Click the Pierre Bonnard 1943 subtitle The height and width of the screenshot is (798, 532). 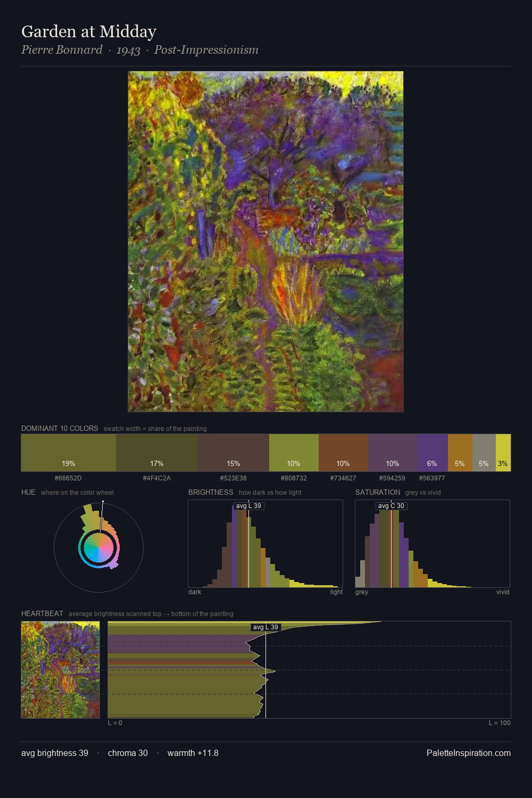pos(140,50)
